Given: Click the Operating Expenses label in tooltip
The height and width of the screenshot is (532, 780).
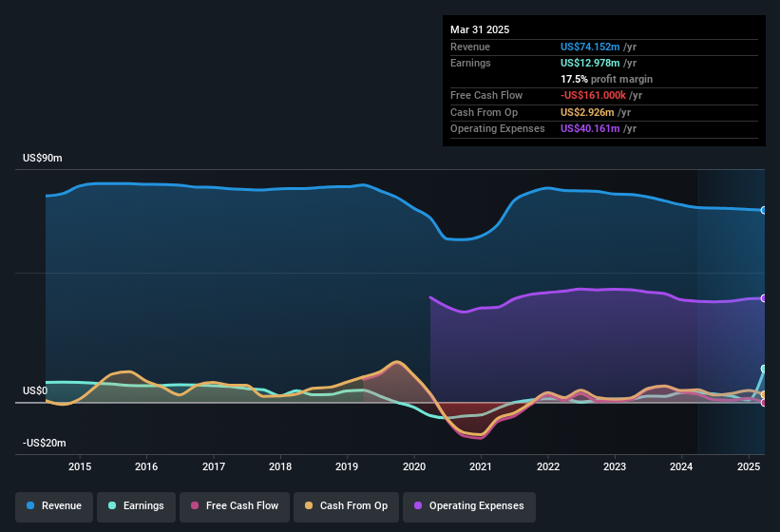Looking at the screenshot, I should [x=498, y=129].
